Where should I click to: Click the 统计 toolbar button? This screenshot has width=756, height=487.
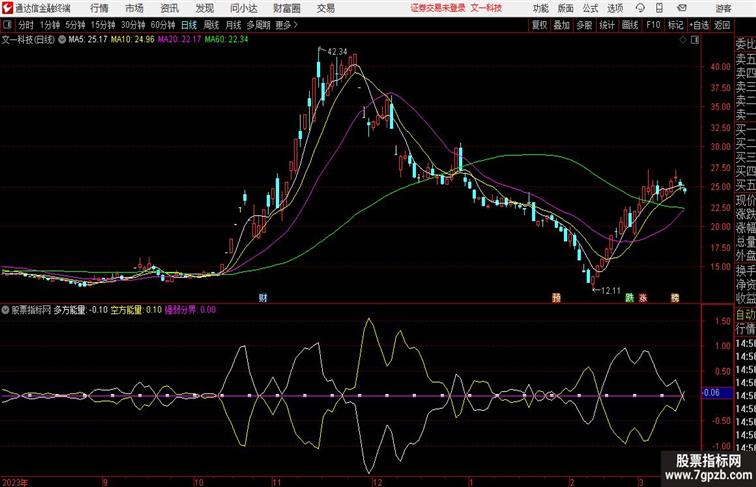[x=607, y=25]
